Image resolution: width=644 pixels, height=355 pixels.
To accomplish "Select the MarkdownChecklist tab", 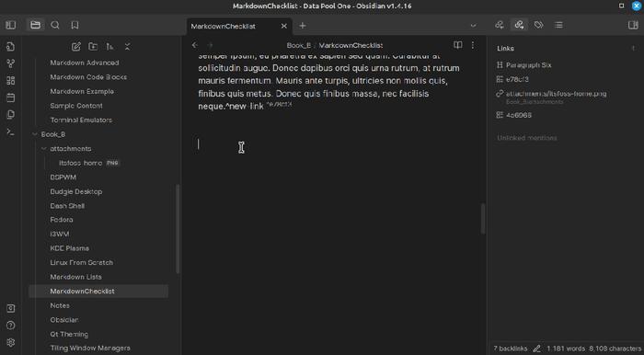I will pyautogui.click(x=223, y=27).
